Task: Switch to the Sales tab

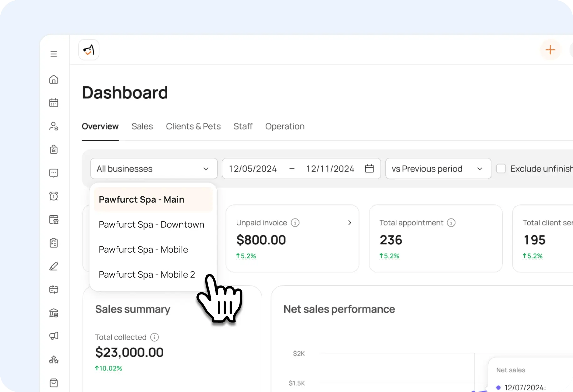Action: point(142,127)
